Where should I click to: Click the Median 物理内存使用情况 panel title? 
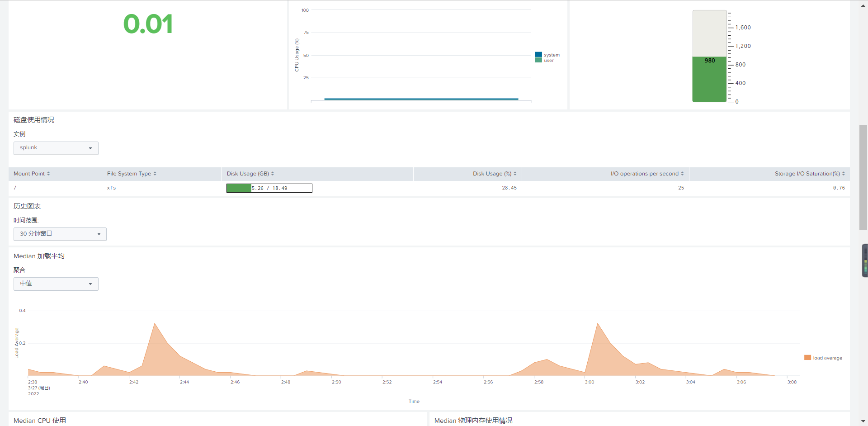point(473,421)
